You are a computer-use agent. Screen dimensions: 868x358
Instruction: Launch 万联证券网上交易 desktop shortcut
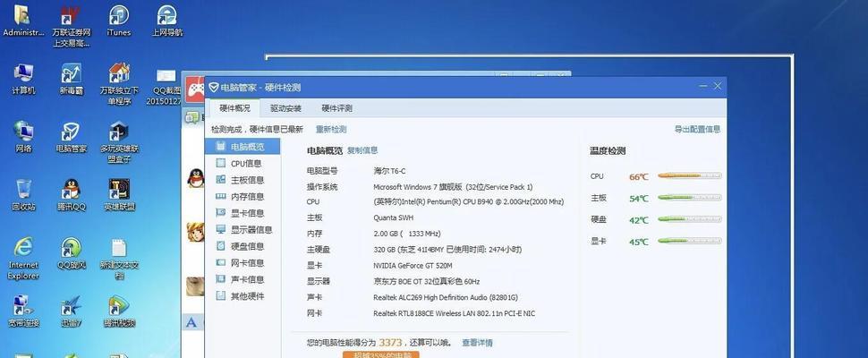pyautogui.click(x=71, y=25)
